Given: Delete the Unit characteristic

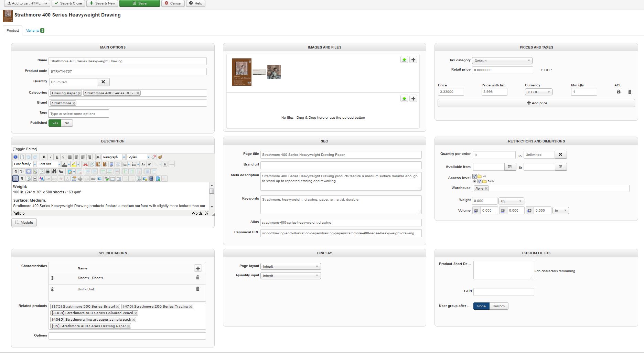Looking at the screenshot, I should coord(198,289).
